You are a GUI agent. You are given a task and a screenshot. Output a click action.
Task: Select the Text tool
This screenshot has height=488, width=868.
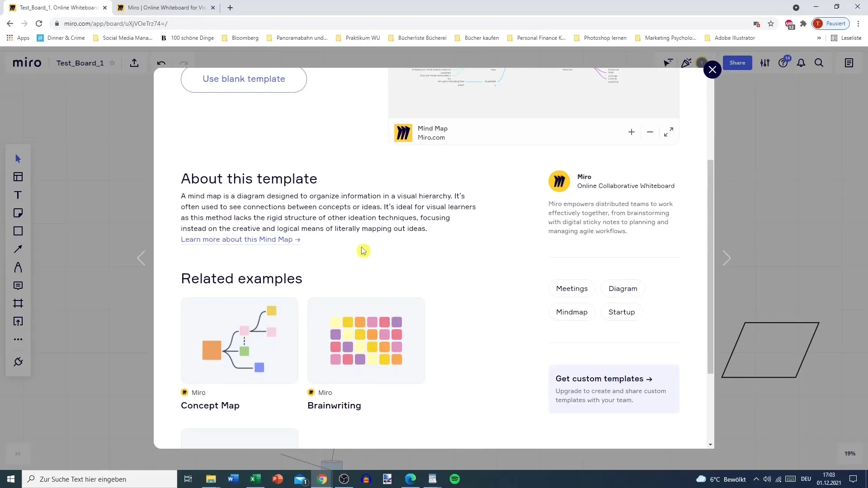pyautogui.click(x=18, y=195)
